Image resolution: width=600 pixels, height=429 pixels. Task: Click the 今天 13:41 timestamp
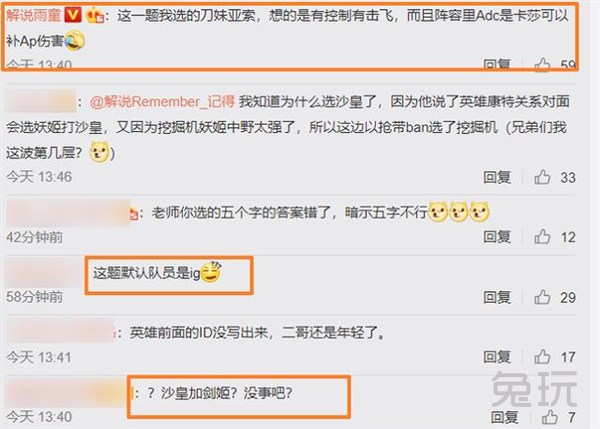pyautogui.click(x=39, y=357)
